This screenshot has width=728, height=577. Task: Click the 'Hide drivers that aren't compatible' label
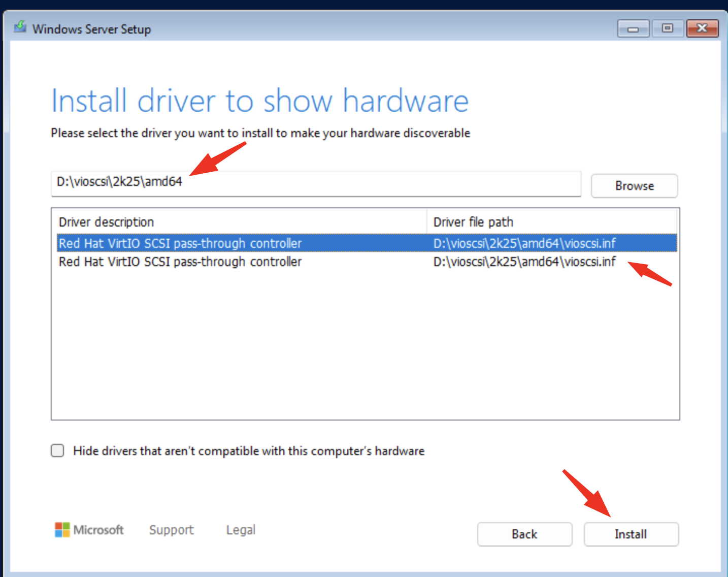coord(248,451)
